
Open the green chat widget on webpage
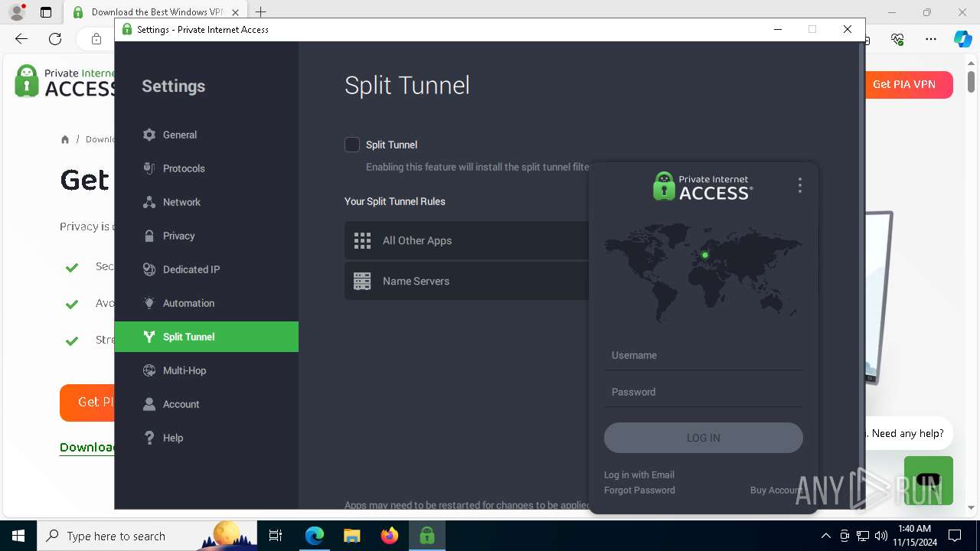click(x=928, y=481)
